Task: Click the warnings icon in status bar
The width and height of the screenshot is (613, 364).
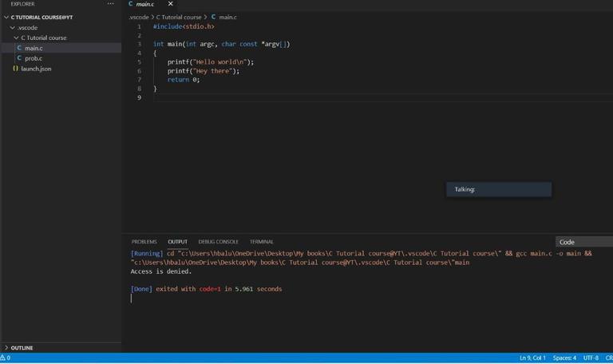Action: pyautogui.click(x=5, y=358)
